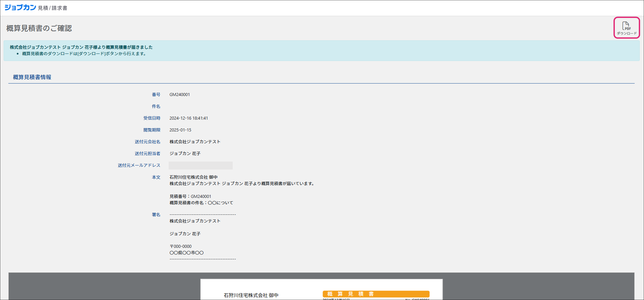Select the 概算見積書情報 section header
Screen dimensions: 644x300
(32, 77)
